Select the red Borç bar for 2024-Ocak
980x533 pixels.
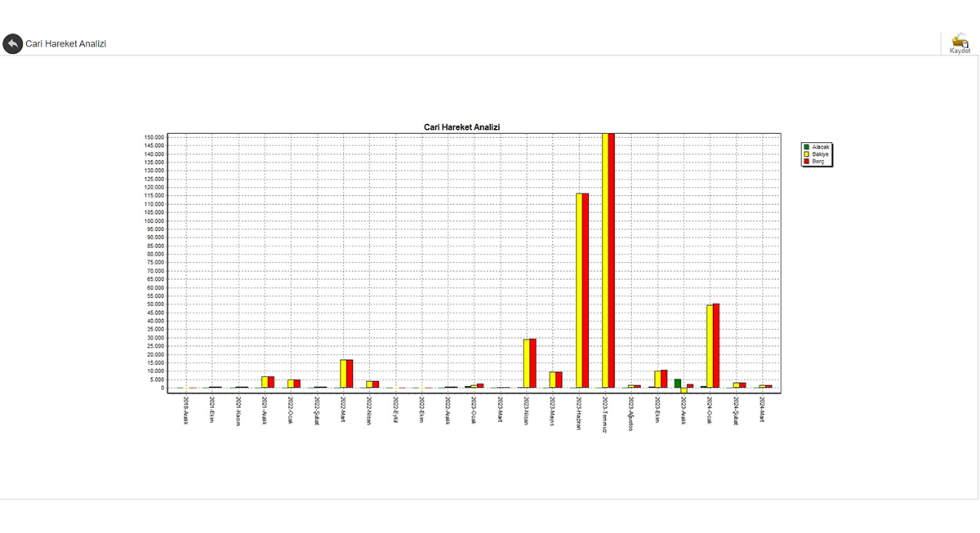(716, 345)
